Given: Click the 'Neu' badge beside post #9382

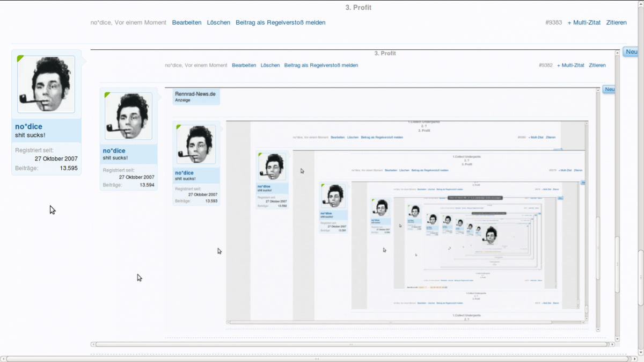Looking at the screenshot, I should [608, 89].
